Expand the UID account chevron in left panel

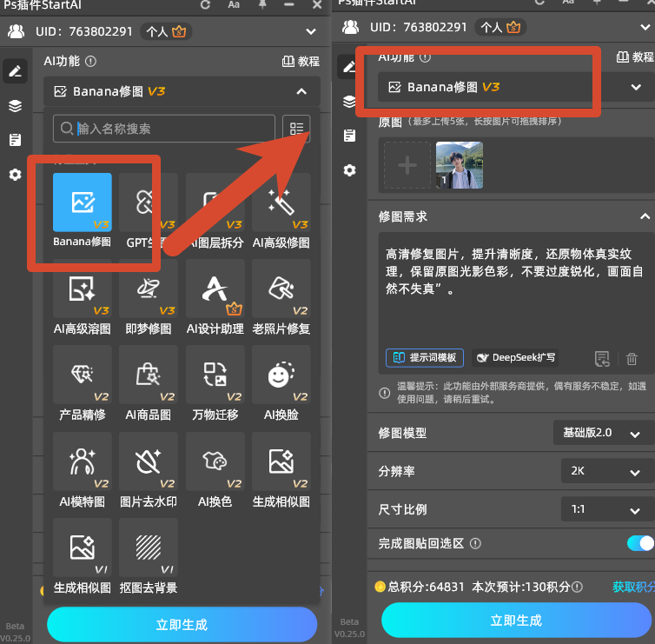click(x=311, y=32)
